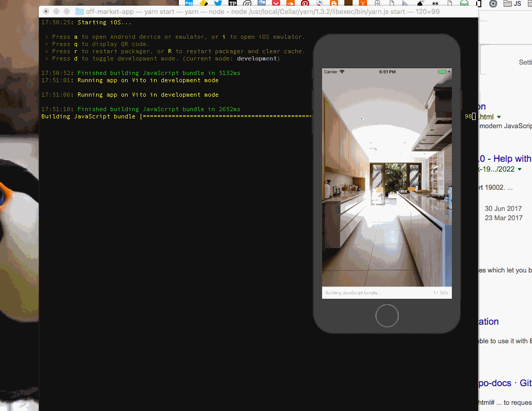532x411 pixels.
Task: Click the 6:51 PM clock in simulator
Action: 387,72
